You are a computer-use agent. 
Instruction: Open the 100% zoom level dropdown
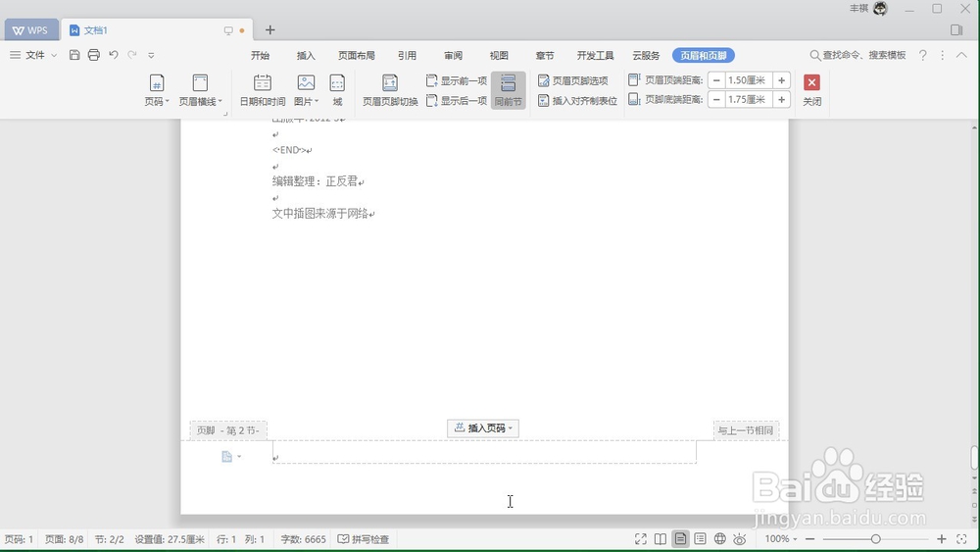pyautogui.click(x=781, y=539)
